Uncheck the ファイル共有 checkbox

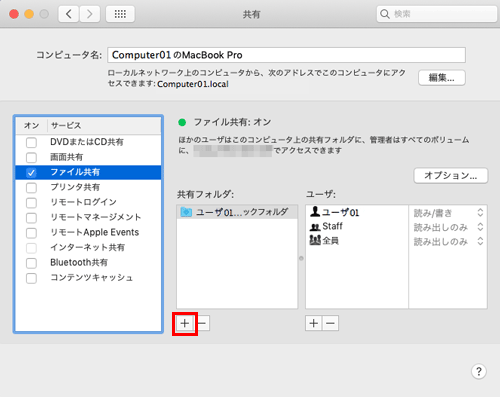[x=31, y=173]
